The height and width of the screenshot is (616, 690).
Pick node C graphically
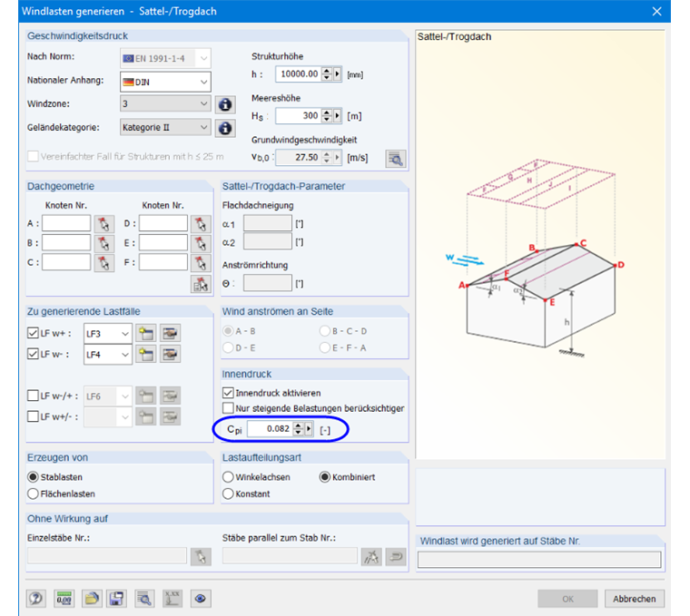pos(103,263)
